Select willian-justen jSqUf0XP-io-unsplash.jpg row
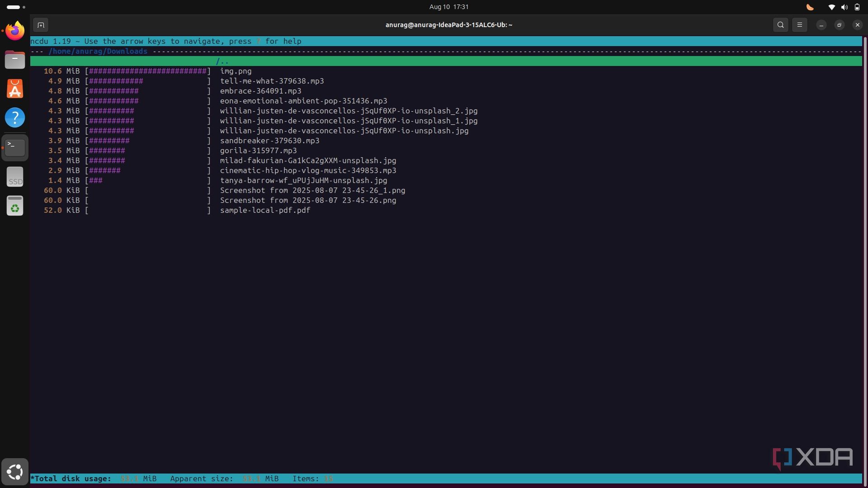The image size is (868, 488). coord(446,131)
